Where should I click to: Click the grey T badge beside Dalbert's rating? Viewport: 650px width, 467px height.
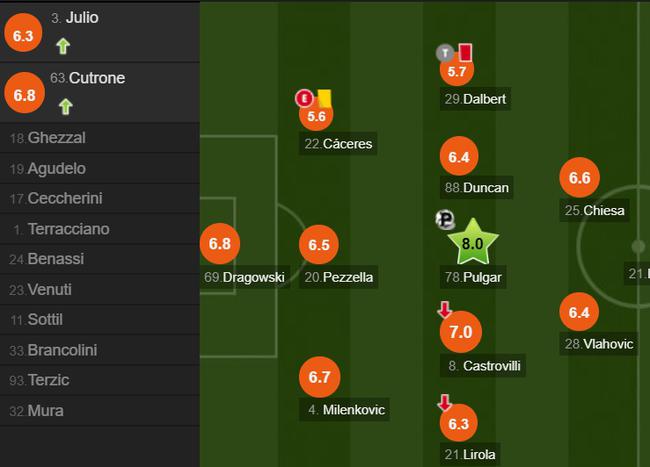pyautogui.click(x=445, y=53)
